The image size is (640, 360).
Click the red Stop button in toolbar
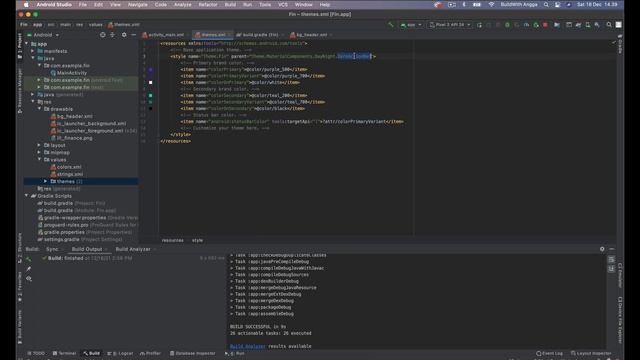point(545,25)
